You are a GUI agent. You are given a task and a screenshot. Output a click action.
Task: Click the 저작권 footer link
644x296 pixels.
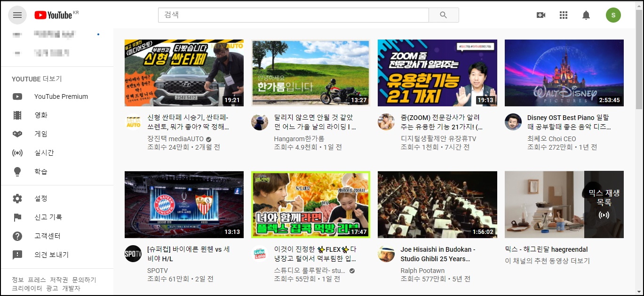59,280
